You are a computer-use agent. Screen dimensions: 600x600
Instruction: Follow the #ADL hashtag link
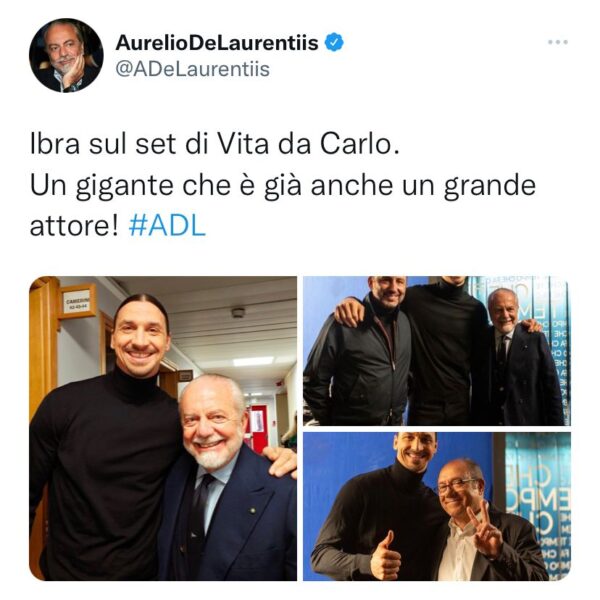coord(167,226)
